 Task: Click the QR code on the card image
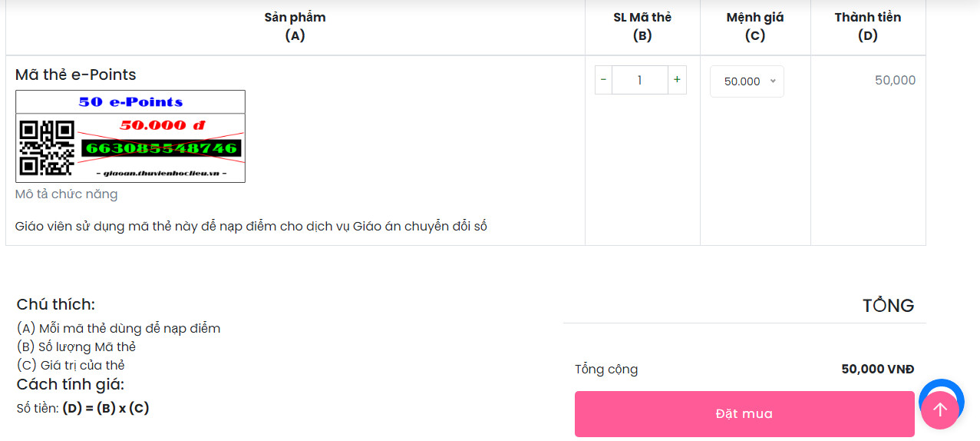click(x=47, y=148)
